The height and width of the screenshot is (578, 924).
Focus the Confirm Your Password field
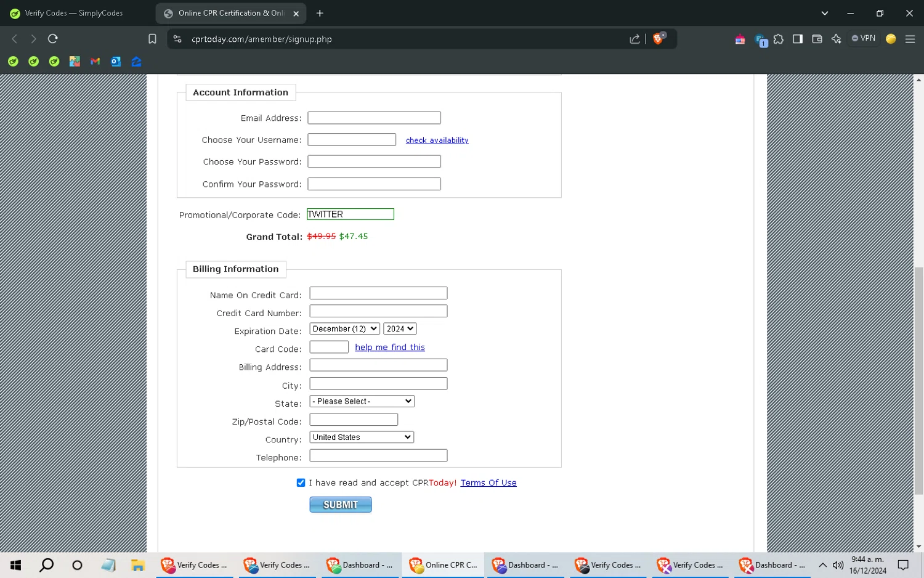tap(374, 184)
